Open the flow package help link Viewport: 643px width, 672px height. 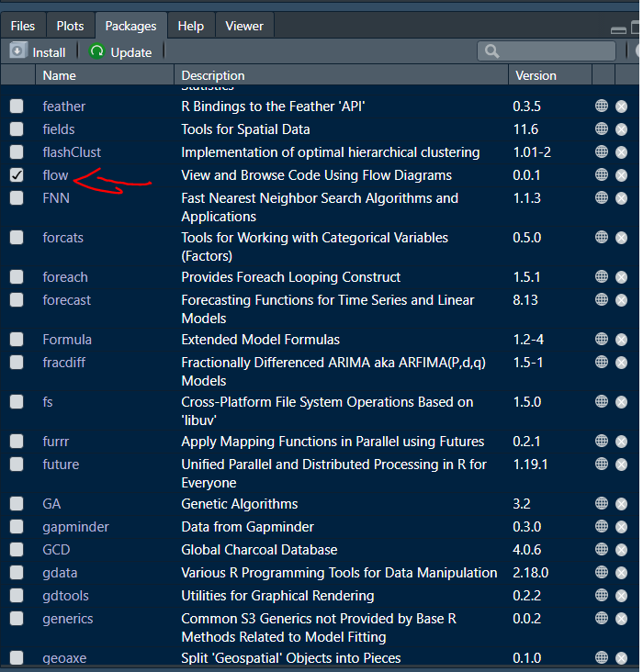click(55, 175)
